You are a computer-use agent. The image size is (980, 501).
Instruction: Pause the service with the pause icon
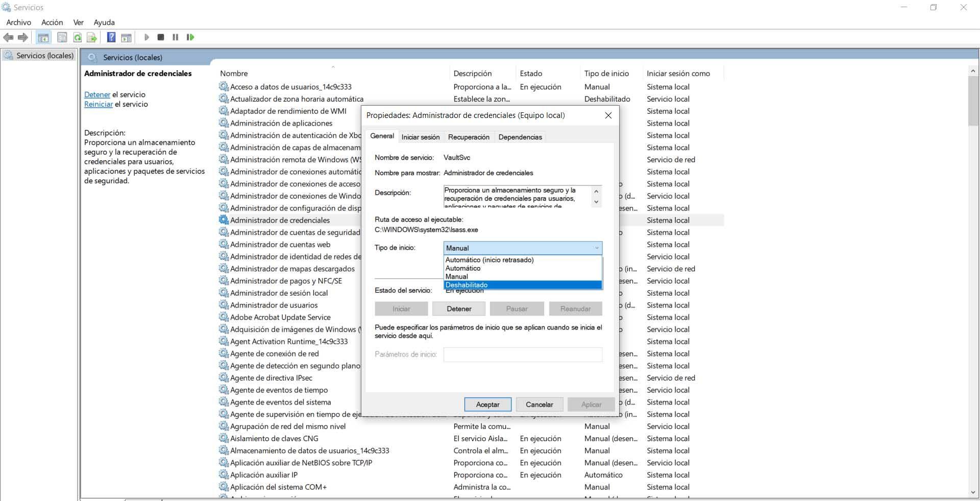click(175, 37)
